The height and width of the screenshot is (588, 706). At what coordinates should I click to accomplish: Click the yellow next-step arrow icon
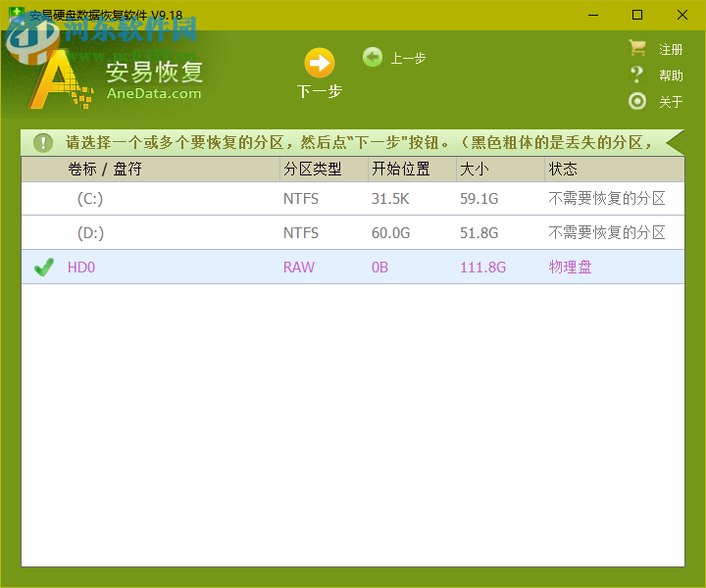point(320,63)
